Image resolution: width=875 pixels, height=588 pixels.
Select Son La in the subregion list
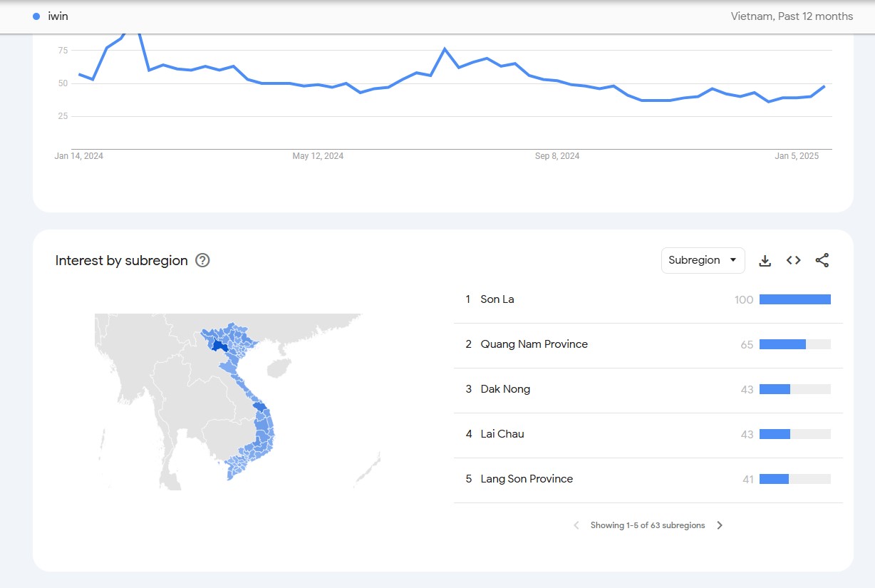pyautogui.click(x=497, y=299)
